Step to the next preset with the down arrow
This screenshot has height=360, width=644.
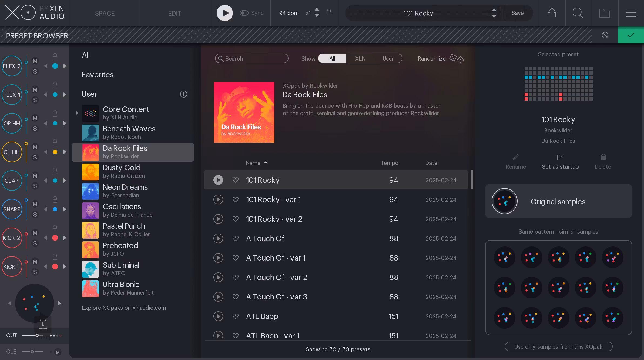[x=494, y=16]
